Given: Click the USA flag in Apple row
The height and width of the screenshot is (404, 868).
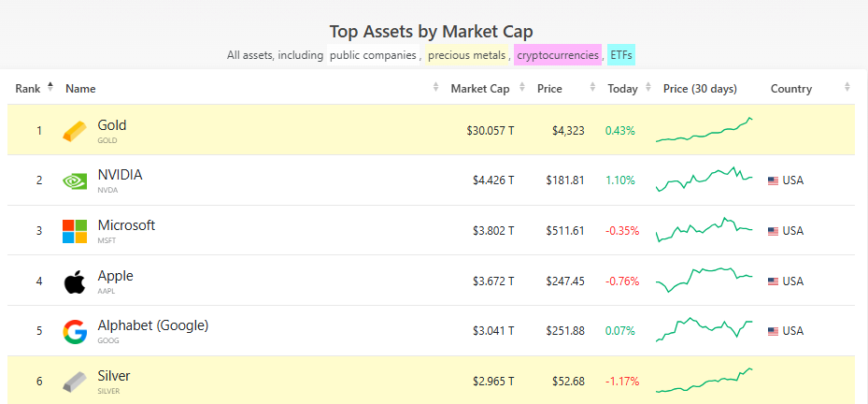Looking at the screenshot, I should coord(773,281).
